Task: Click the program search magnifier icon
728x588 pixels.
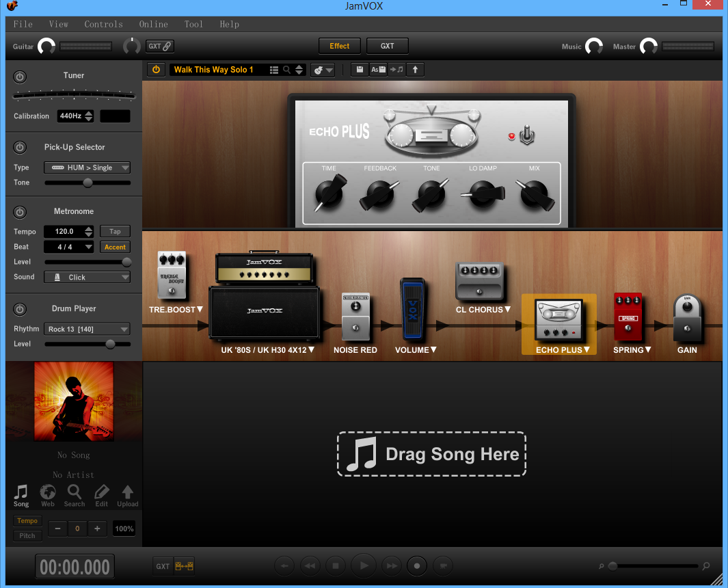Action: pyautogui.click(x=286, y=70)
